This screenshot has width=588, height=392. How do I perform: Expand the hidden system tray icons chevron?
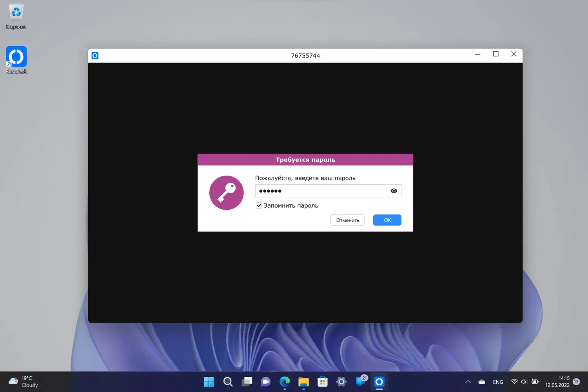(x=468, y=382)
